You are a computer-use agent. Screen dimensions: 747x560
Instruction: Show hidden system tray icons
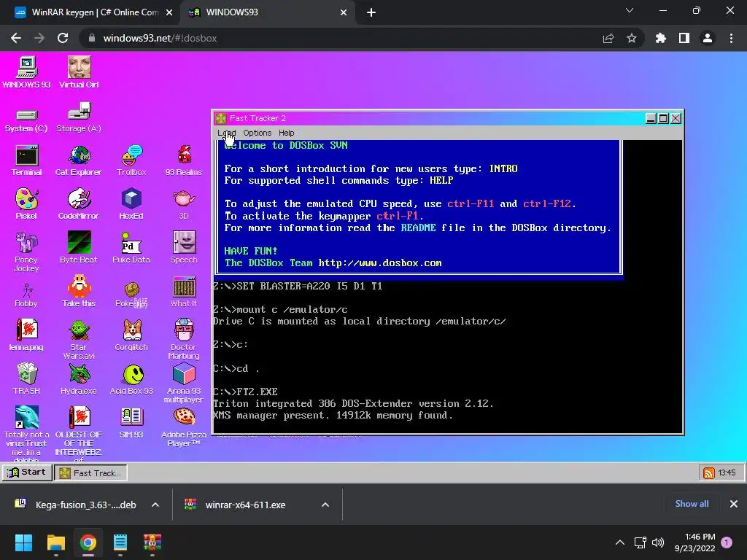(x=620, y=542)
